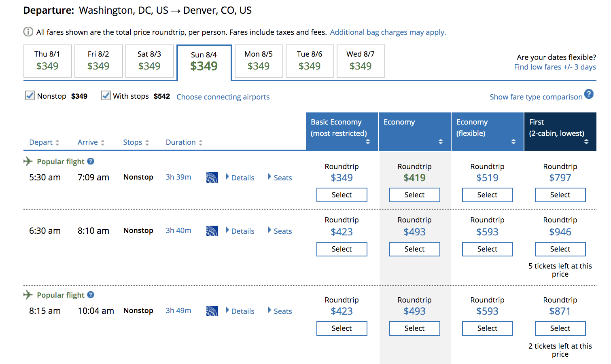611x364 pixels.
Task: Open Find low fares +/- 3 days link
Action: (555, 67)
